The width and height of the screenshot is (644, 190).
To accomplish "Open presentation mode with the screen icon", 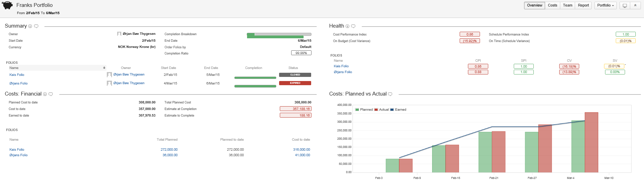I will 625,6.
